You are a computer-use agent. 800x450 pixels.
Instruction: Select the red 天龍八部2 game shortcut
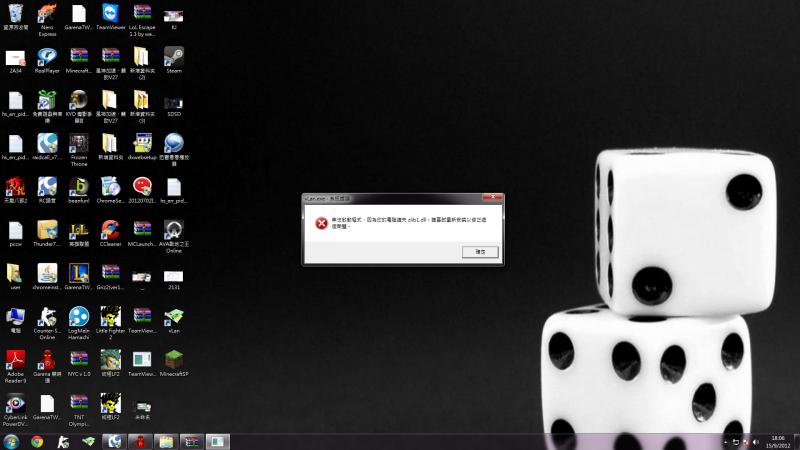click(x=15, y=187)
